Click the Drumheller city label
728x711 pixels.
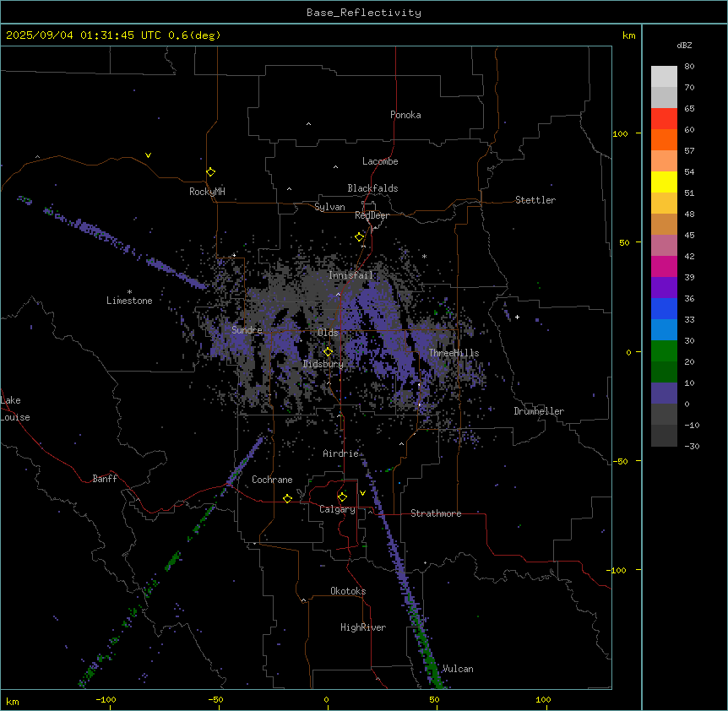pos(539,411)
